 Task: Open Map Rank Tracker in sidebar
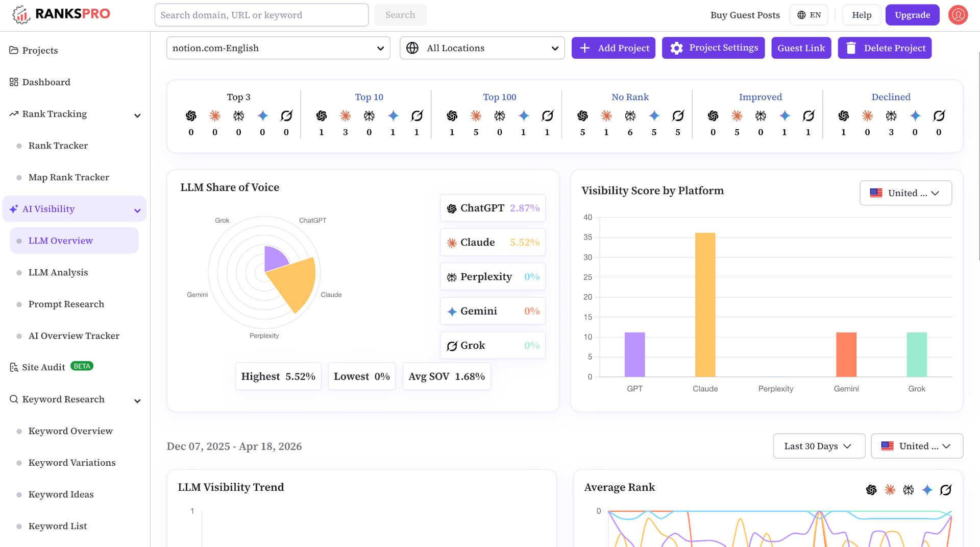pyautogui.click(x=68, y=177)
